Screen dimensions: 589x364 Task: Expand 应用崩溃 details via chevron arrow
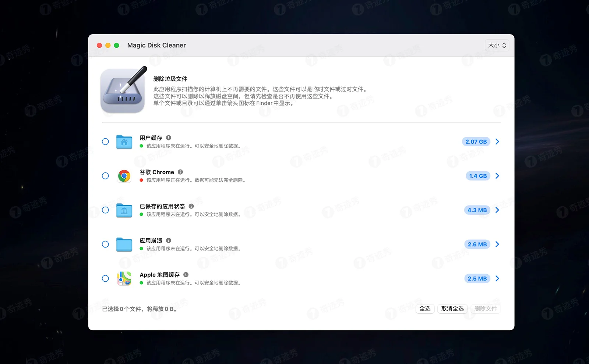497,244
